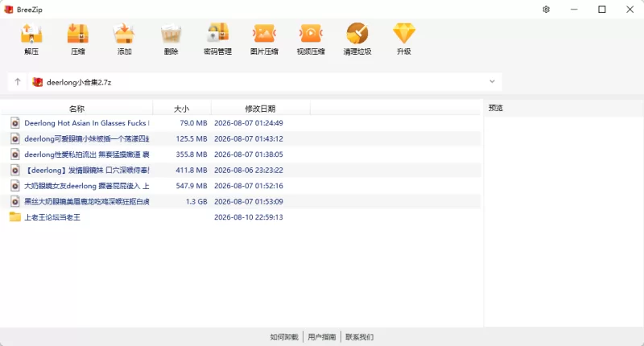Click size value 355.8 MB
The width and height of the screenshot is (644, 346).
pyautogui.click(x=192, y=154)
